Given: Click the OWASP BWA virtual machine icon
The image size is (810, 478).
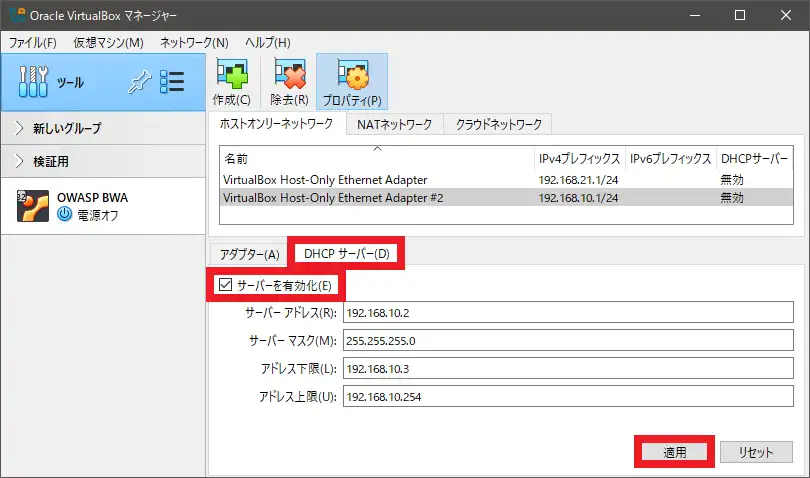Looking at the screenshot, I should tap(33, 206).
